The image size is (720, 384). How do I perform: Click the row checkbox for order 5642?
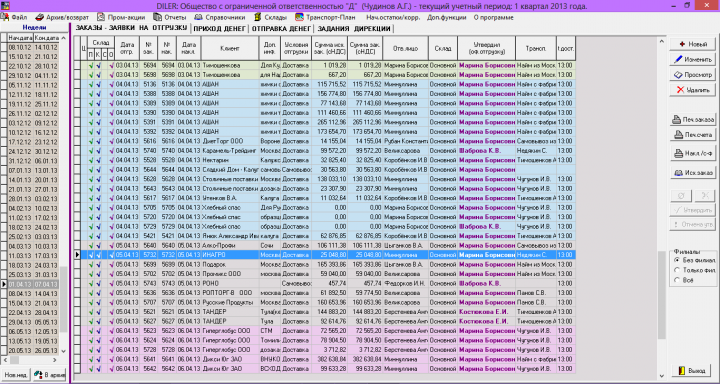point(77,368)
